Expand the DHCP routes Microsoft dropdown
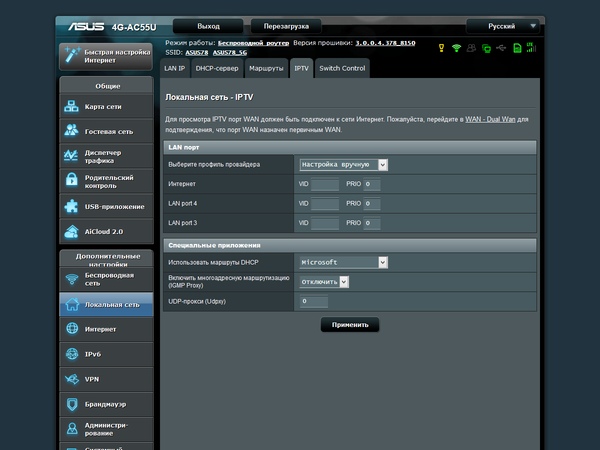Image resolution: width=600 pixels, height=450 pixels. coord(343,262)
